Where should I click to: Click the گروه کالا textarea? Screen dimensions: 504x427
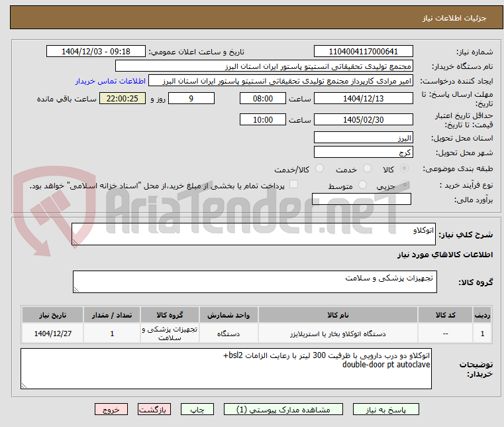[x=254, y=282]
